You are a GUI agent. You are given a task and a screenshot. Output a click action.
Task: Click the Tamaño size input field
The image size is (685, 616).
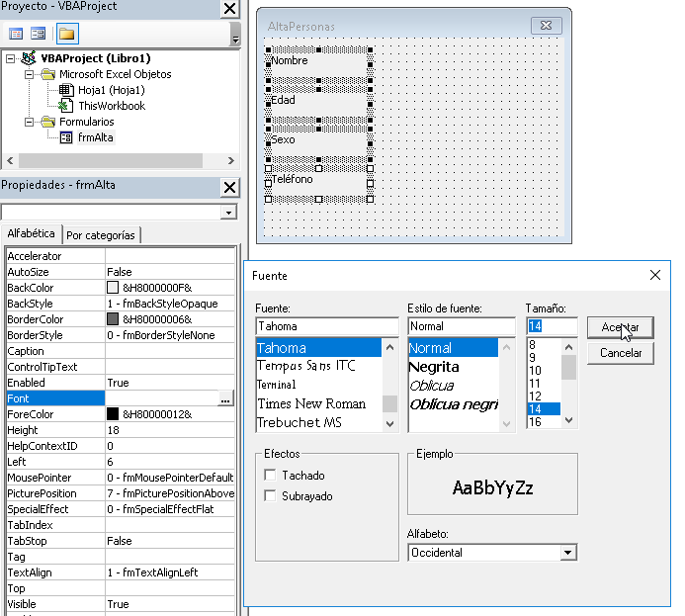(552, 326)
